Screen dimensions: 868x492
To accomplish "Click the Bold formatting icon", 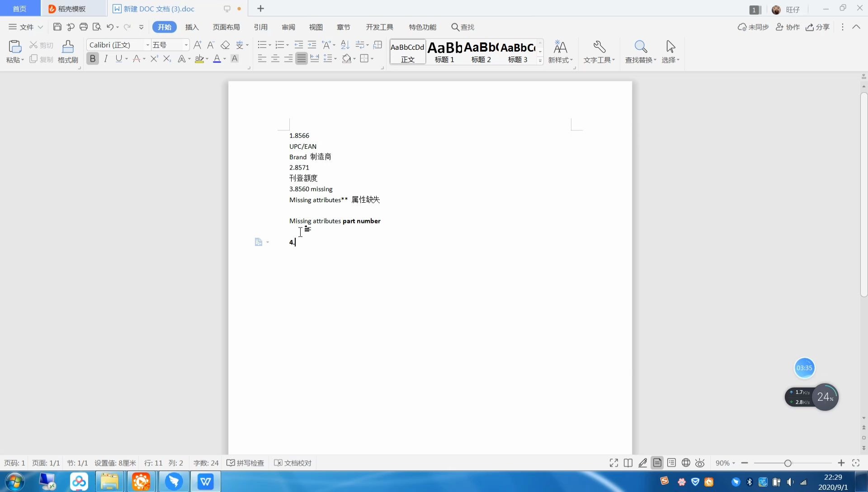I will tap(92, 58).
